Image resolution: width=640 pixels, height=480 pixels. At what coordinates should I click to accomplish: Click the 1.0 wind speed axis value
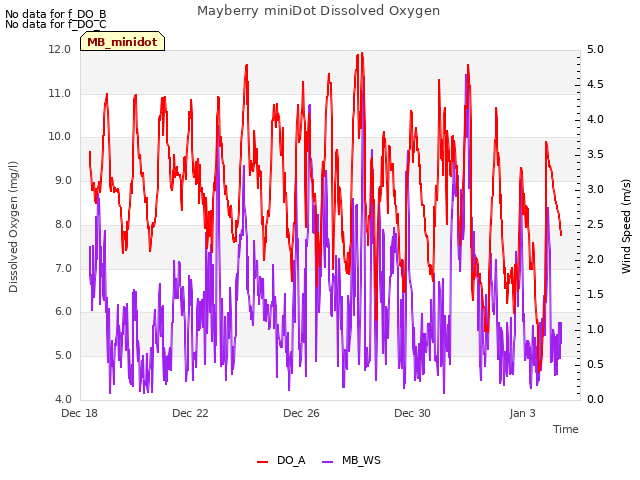595,329
